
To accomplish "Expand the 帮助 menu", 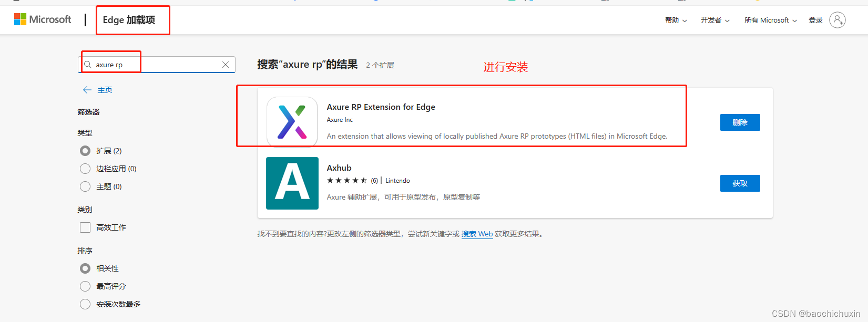I will point(676,20).
